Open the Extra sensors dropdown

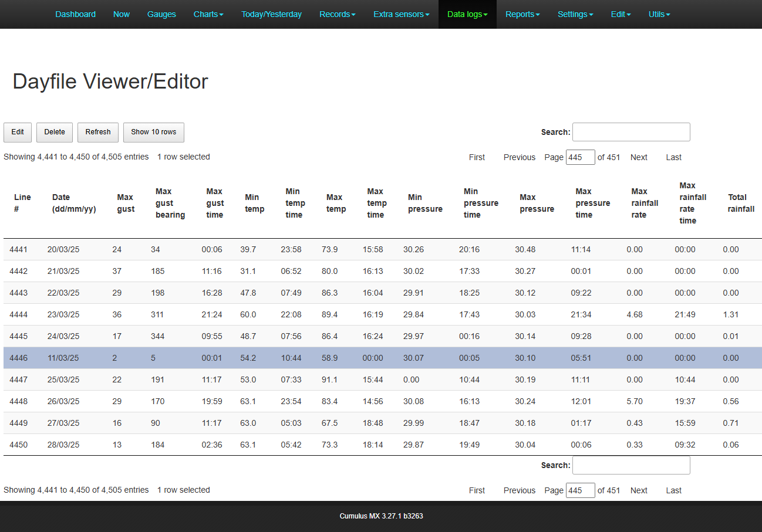(x=401, y=14)
